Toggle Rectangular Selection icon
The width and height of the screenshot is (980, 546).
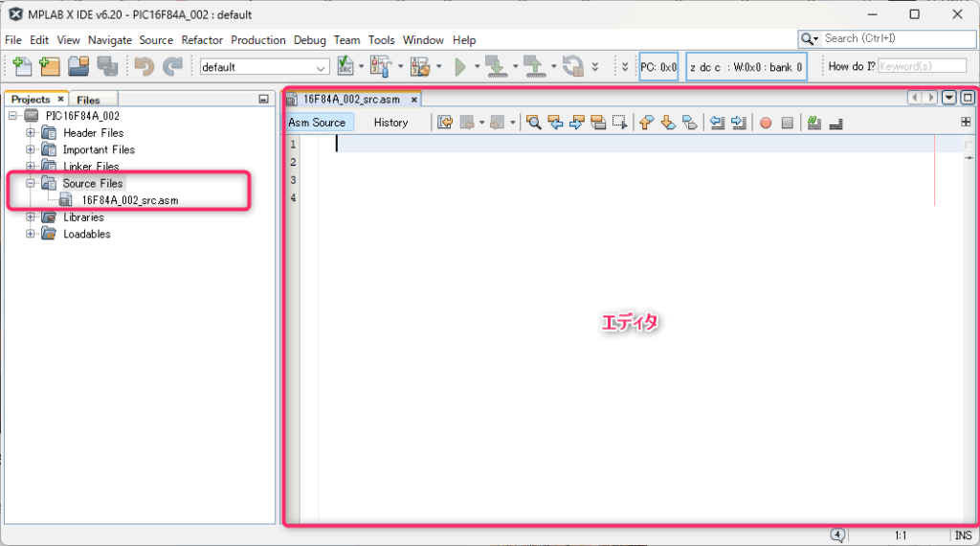point(620,123)
